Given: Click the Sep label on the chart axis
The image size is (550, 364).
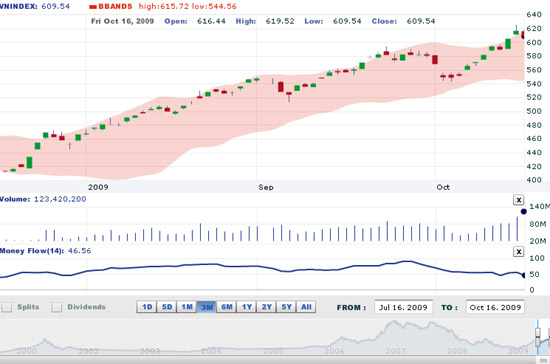Looking at the screenshot, I should coord(266,187).
